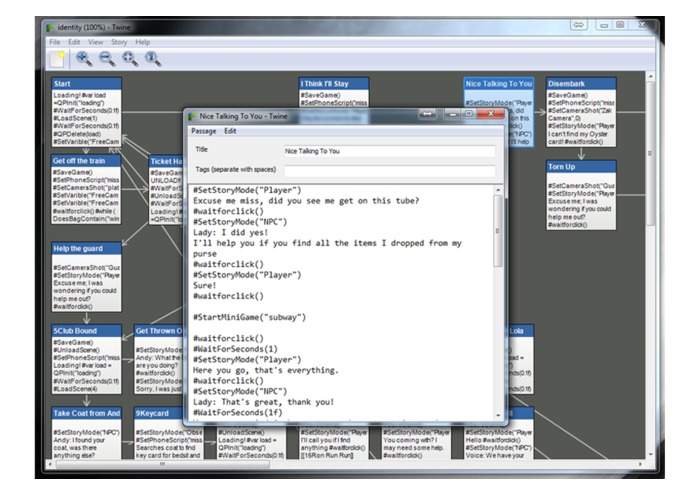Click the 'Sure!' line in editor
This screenshot has height=494, width=695.
coord(204,286)
